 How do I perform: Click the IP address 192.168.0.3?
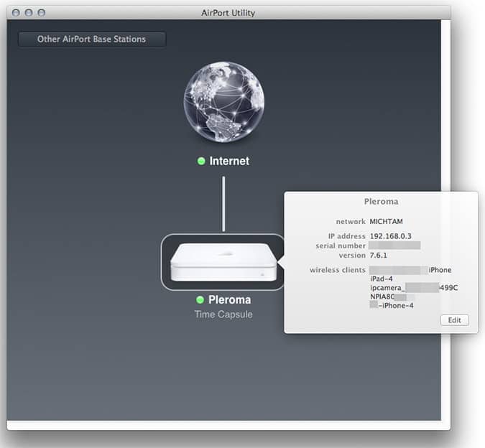click(x=390, y=235)
